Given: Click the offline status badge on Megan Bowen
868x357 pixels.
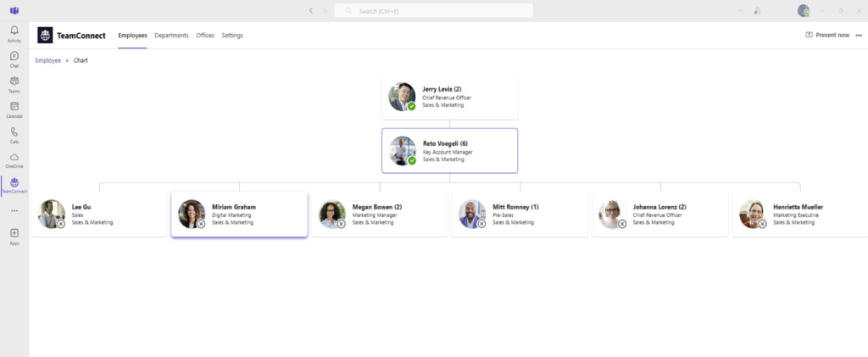Looking at the screenshot, I should (x=342, y=224).
